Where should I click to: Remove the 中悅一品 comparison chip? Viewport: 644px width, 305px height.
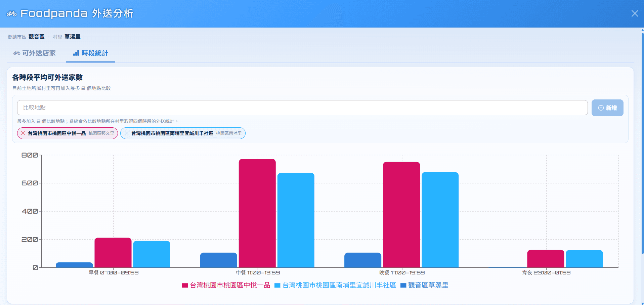click(23, 133)
